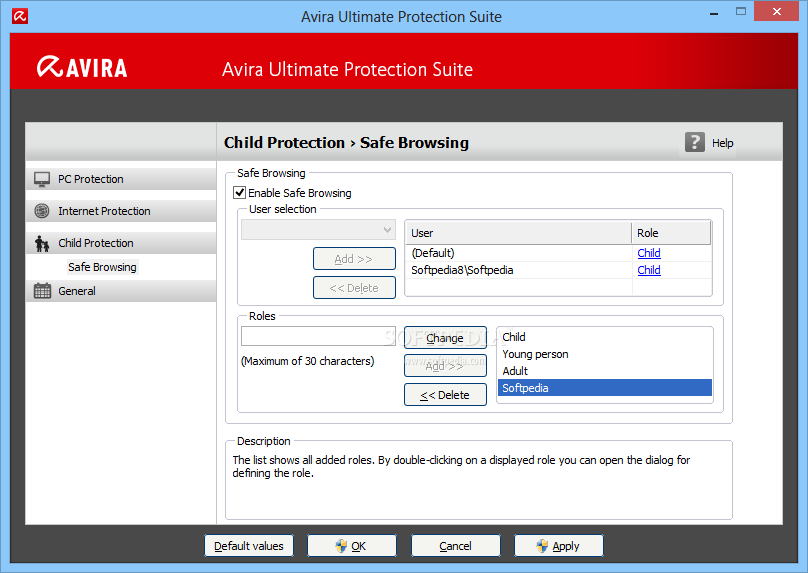Select the Softpedia role in list
Screen dimensions: 808x573
click(604, 388)
